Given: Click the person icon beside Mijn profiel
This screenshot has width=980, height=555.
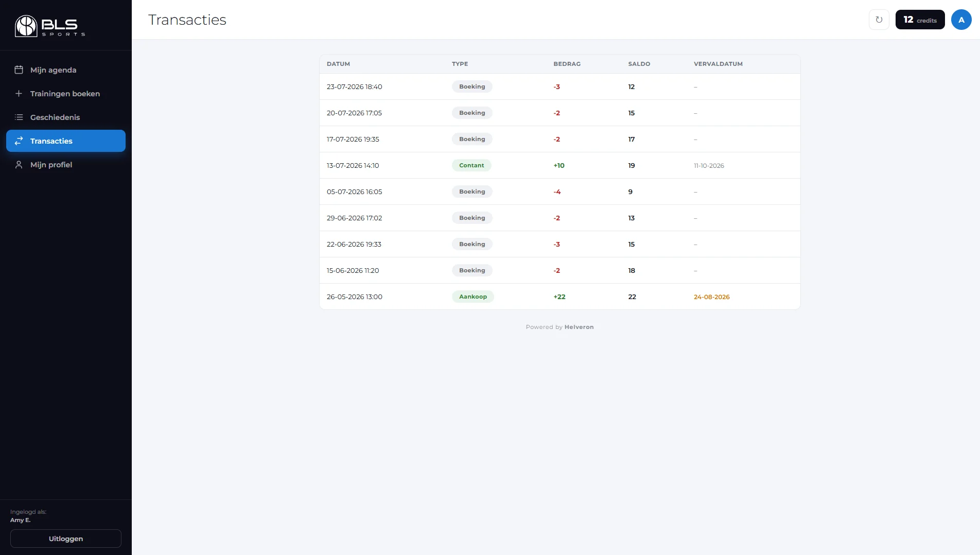Looking at the screenshot, I should (19, 164).
